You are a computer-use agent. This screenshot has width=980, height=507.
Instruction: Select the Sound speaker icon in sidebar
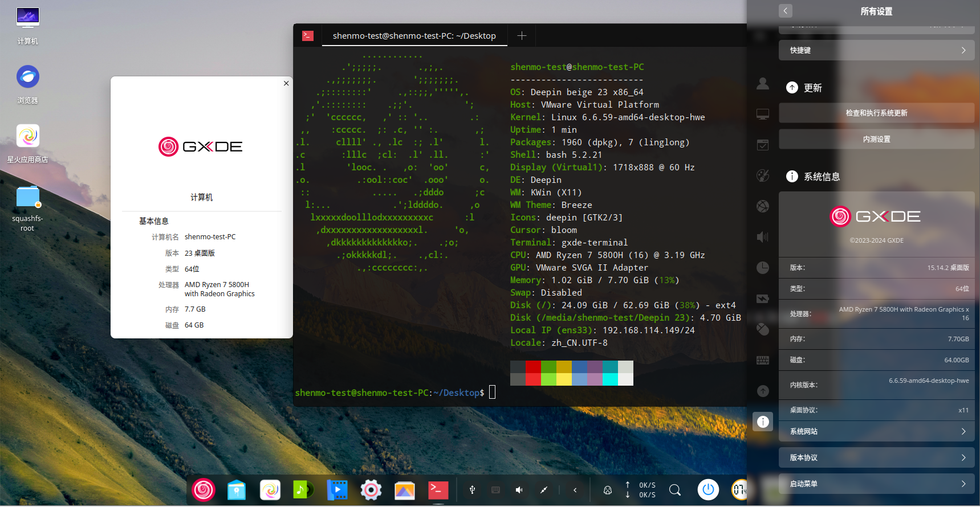coord(763,237)
